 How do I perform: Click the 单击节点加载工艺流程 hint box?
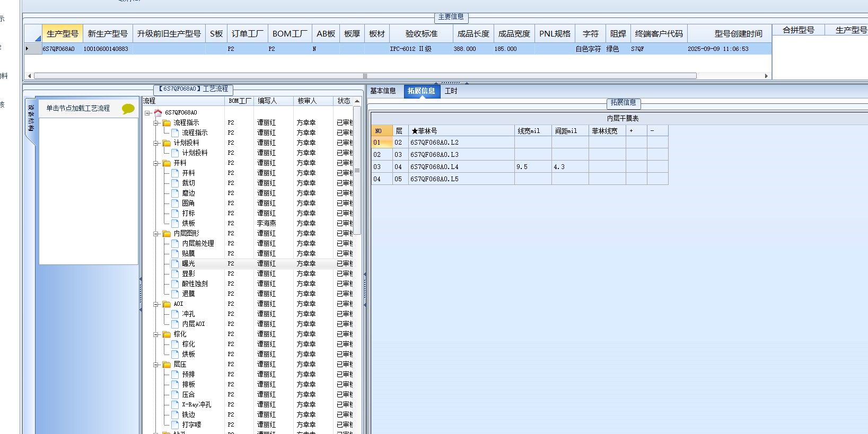point(89,108)
